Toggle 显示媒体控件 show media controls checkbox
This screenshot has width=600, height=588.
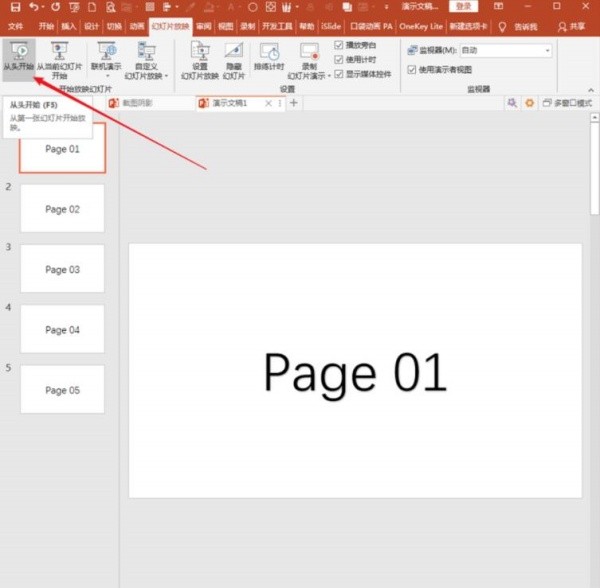click(x=339, y=74)
